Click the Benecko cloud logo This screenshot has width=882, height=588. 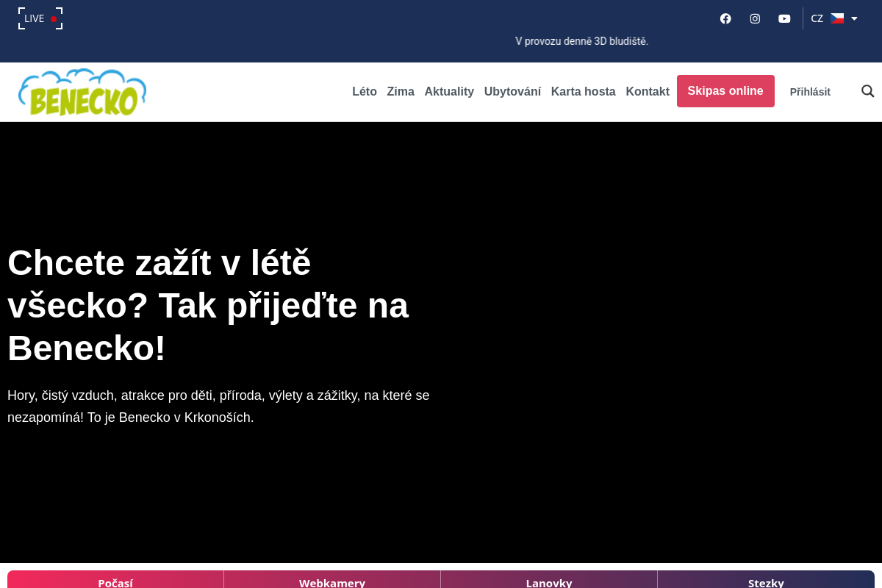[82, 93]
